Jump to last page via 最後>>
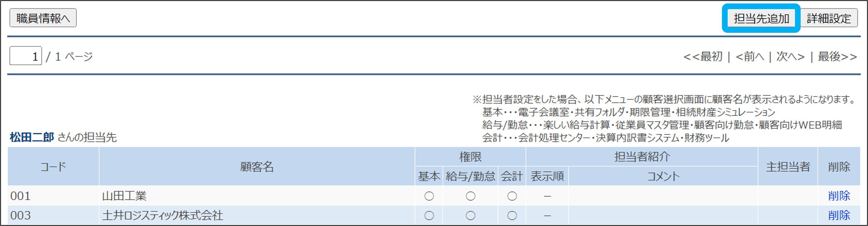 (837, 57)
